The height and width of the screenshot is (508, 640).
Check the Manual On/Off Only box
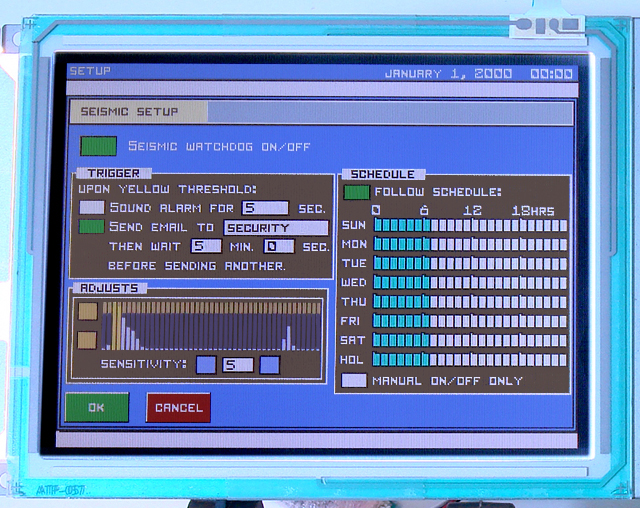pyautogui.click(x=354, y=381)
